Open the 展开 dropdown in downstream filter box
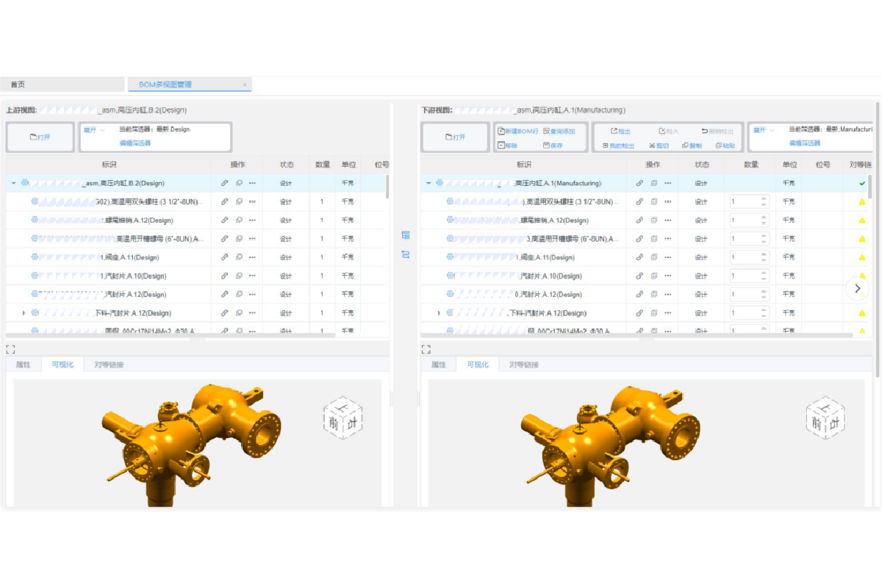The image size is (882, 588). [x=764, y=129]
